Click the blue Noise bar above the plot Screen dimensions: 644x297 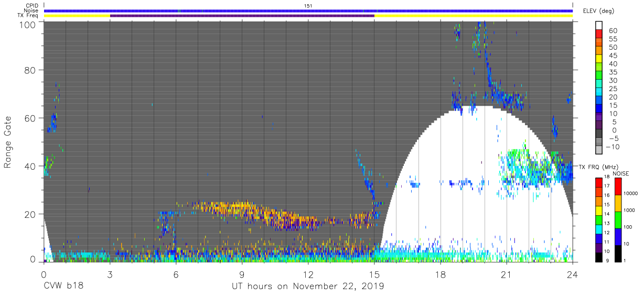click(308, 10)
